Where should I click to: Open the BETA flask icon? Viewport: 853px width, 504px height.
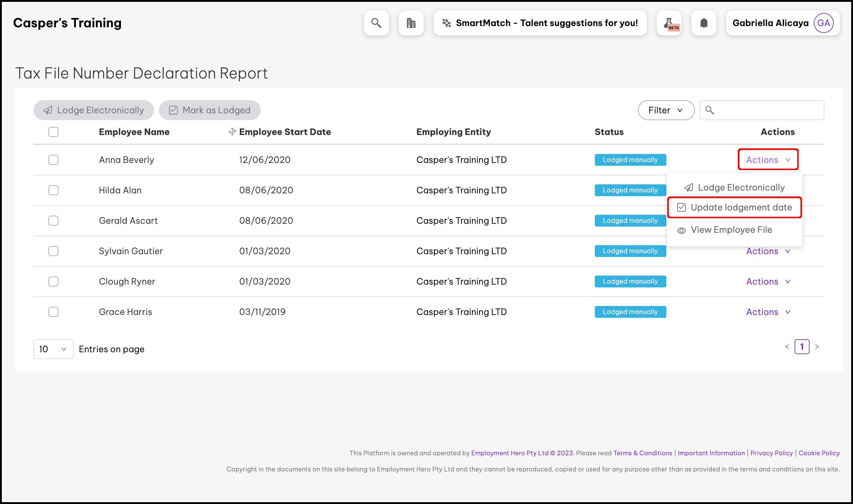(x=669, y=23)
